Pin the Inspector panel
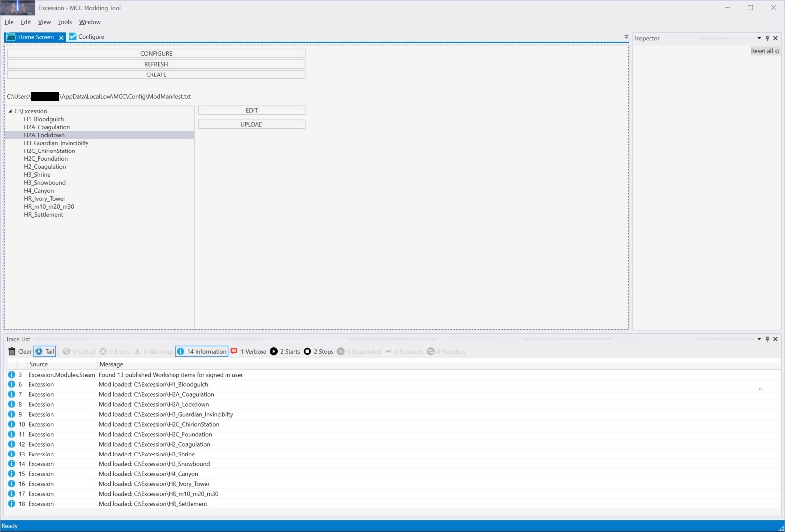The image size is (785, 532). pos(767,38)
